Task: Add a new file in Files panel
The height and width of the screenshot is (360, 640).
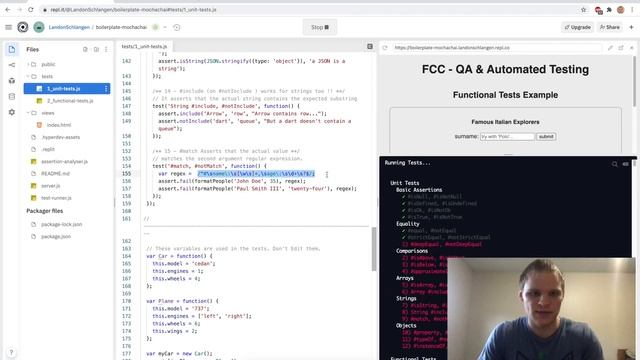Action: (x=85, y=49)
